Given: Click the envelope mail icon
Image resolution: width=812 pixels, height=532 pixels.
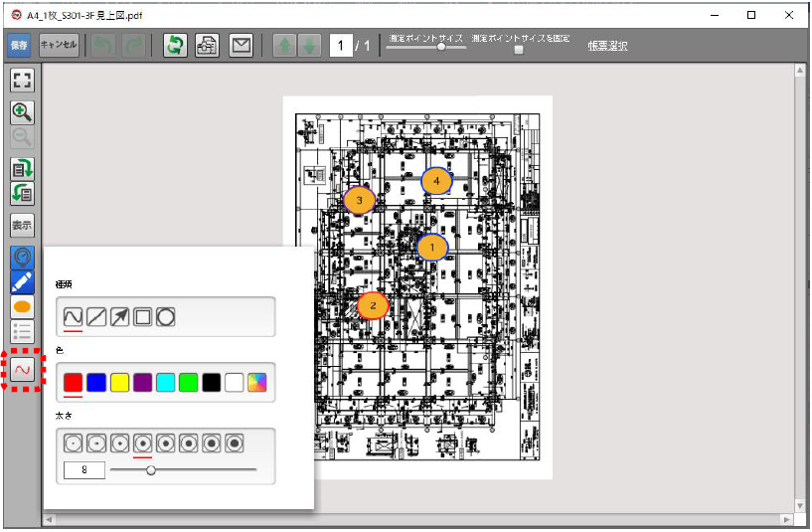Looking at the screenshot, I should click(241, 46).
